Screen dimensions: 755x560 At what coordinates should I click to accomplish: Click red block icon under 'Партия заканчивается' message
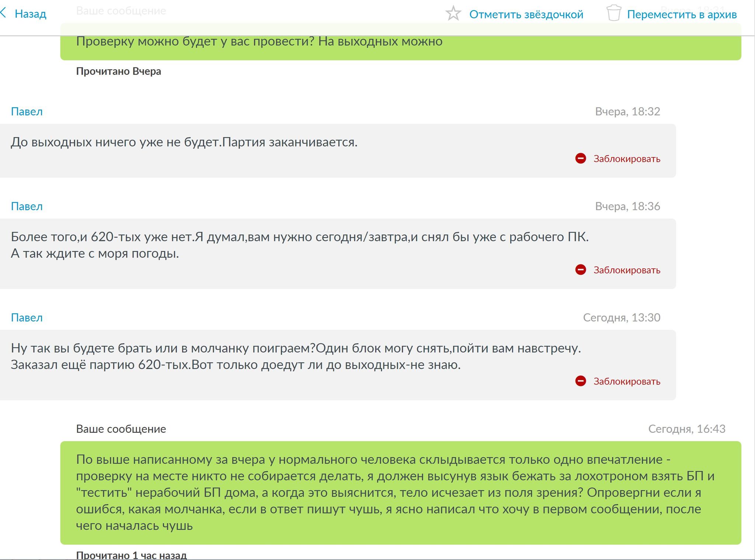(x=581, y=159)
